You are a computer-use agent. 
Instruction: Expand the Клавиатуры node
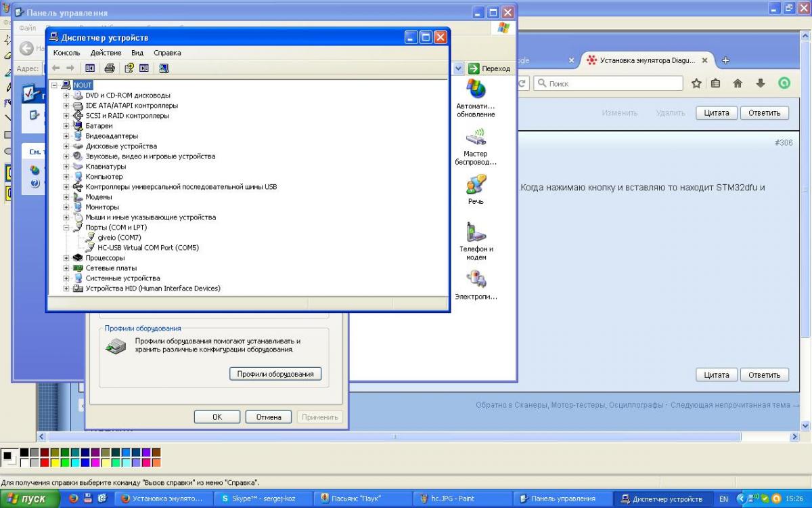(x=66, y=167)
